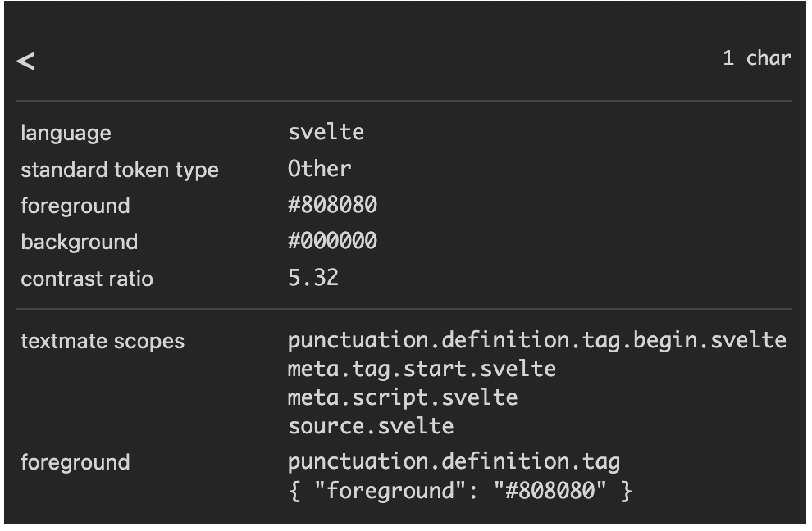This screenshot has height=531, width=812.
Task: Click the 'background' row label
Action: point(79,242)
